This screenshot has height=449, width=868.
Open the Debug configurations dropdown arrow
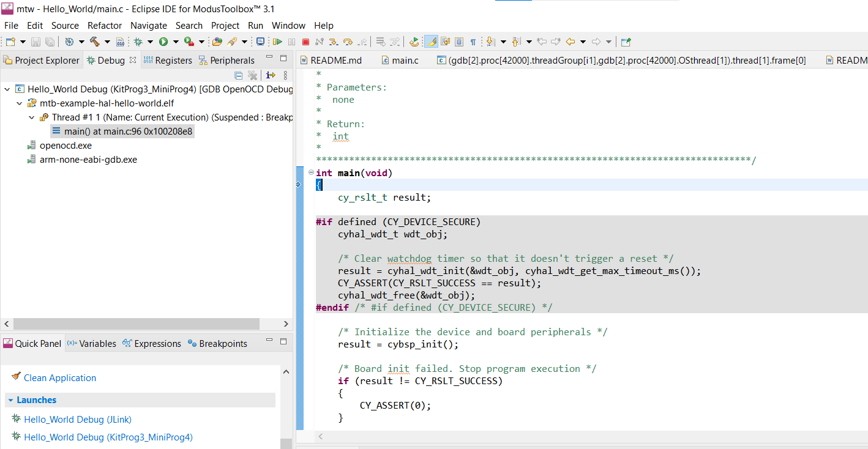(x=150, y=42)
